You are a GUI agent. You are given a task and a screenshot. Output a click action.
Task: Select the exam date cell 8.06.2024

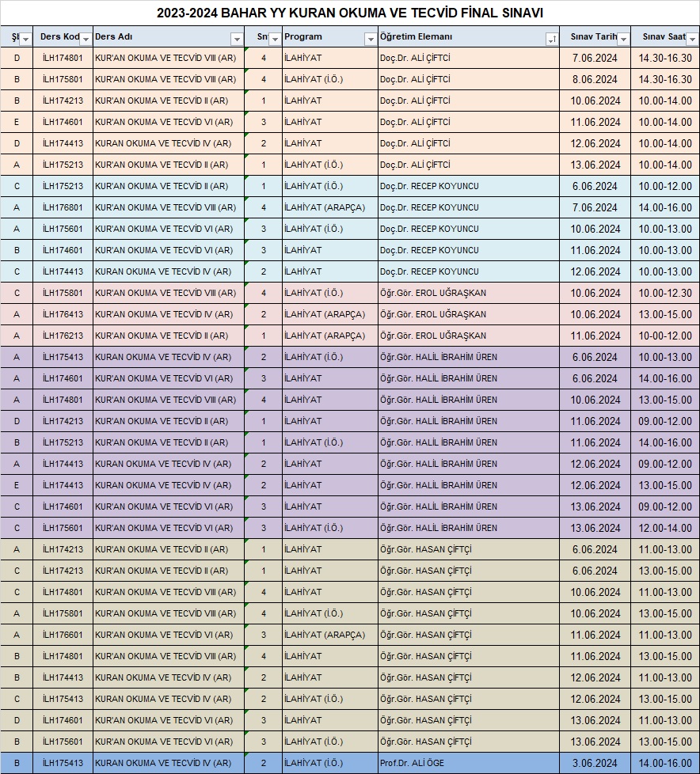[x=595, y=79]
